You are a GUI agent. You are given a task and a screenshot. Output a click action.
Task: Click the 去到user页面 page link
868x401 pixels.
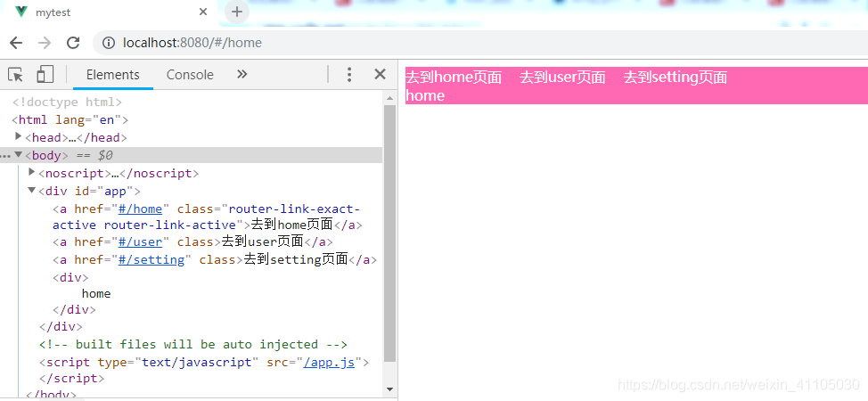coord(562,77)
